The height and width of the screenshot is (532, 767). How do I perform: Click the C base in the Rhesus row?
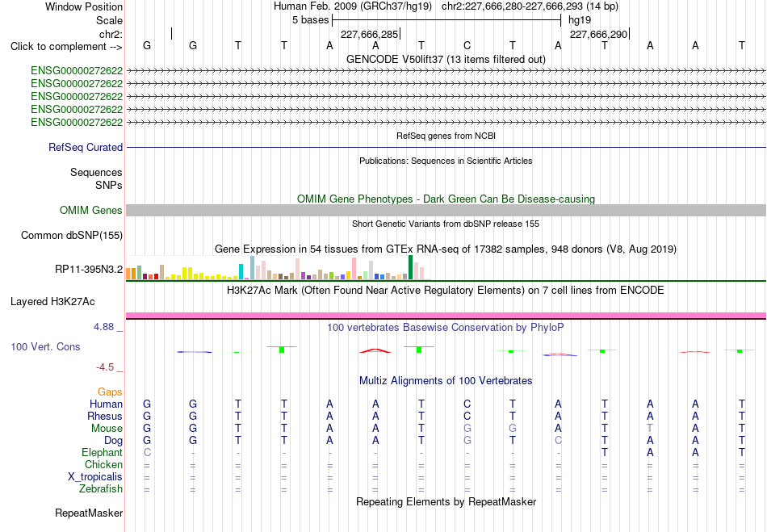coord(467,416)
